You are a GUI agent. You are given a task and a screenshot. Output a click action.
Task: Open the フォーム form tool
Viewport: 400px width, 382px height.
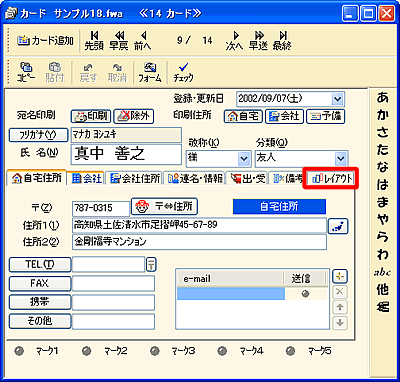tap(150, 72)
